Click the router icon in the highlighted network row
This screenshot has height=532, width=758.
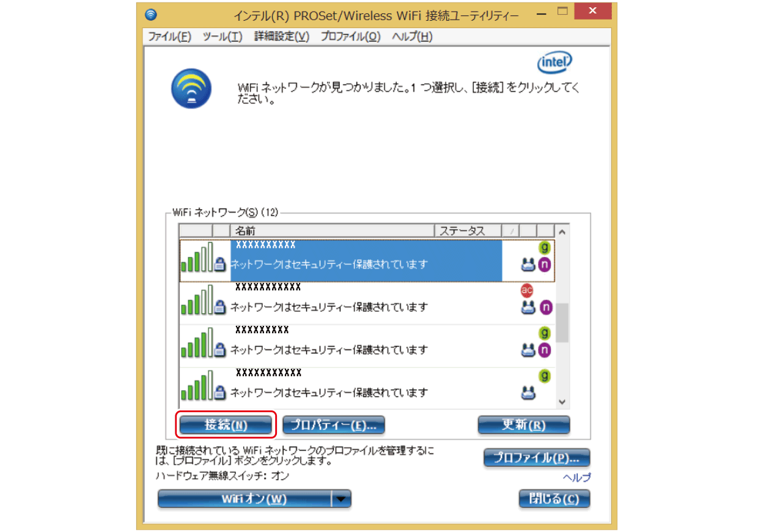click(x=528, y=265)
